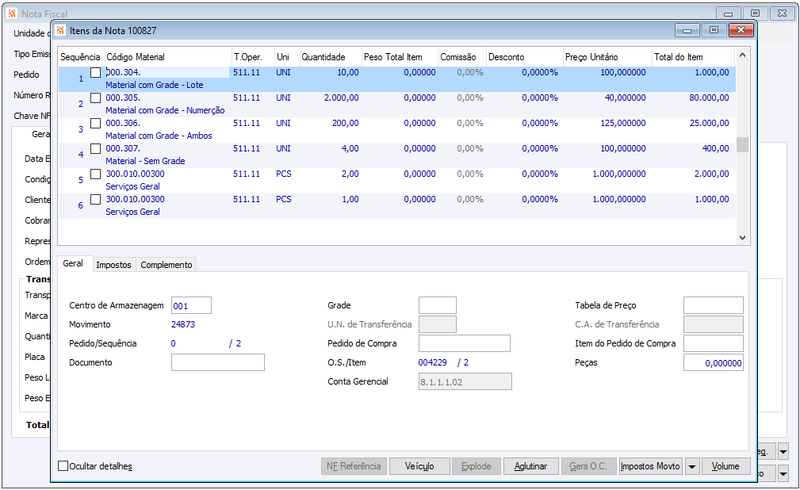The image size is (800, 490).
Task: Expand the dropdown behind the Volume button
Action: [x=783, y=451]
